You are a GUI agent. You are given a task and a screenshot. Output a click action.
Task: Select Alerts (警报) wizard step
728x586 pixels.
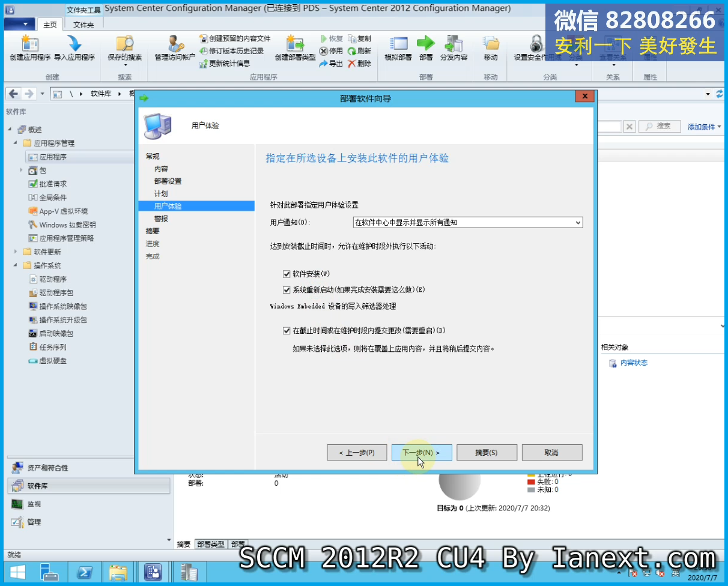pos(161,219)
